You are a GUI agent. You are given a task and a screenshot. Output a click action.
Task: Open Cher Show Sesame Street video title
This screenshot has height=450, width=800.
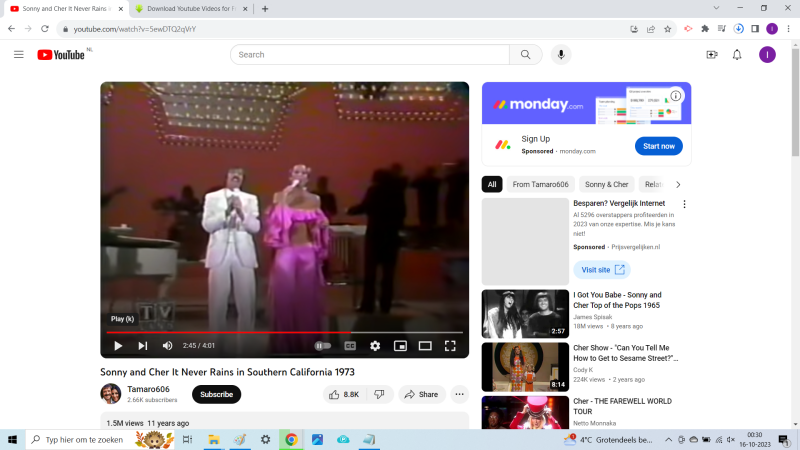click(x=626, y=353)
